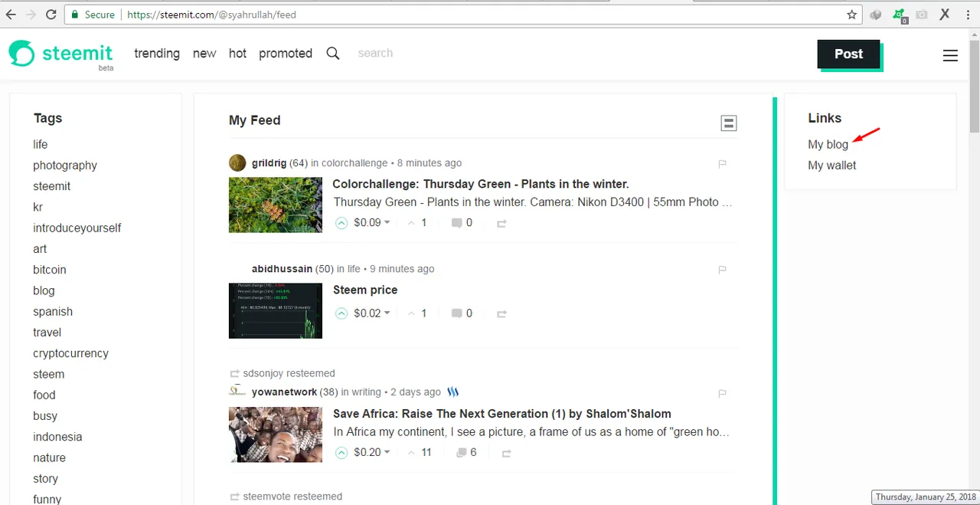This screenshot has height=505, width=980.
Task: View voters count on Colorchallenge post
Action: (x=417, y=223)
